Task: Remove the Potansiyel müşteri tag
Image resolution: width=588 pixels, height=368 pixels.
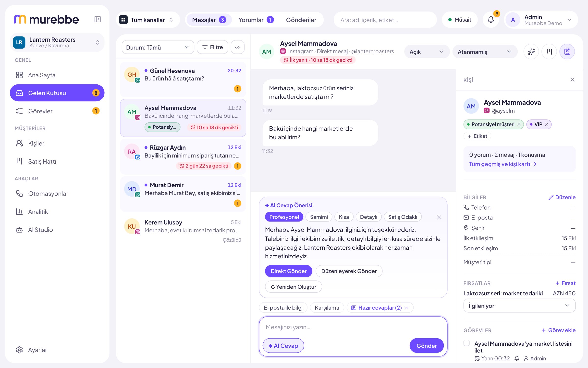Action: (519, 124)
